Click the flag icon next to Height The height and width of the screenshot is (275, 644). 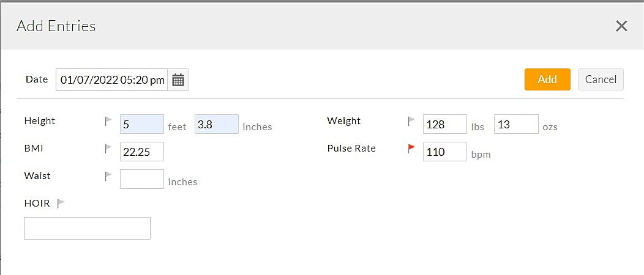[x=108, y=121]
